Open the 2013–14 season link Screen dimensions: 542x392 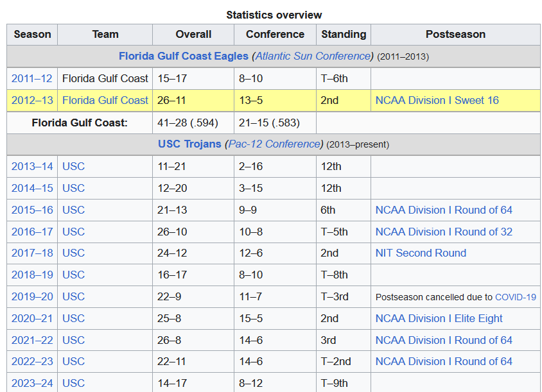(x=32, y=166)
